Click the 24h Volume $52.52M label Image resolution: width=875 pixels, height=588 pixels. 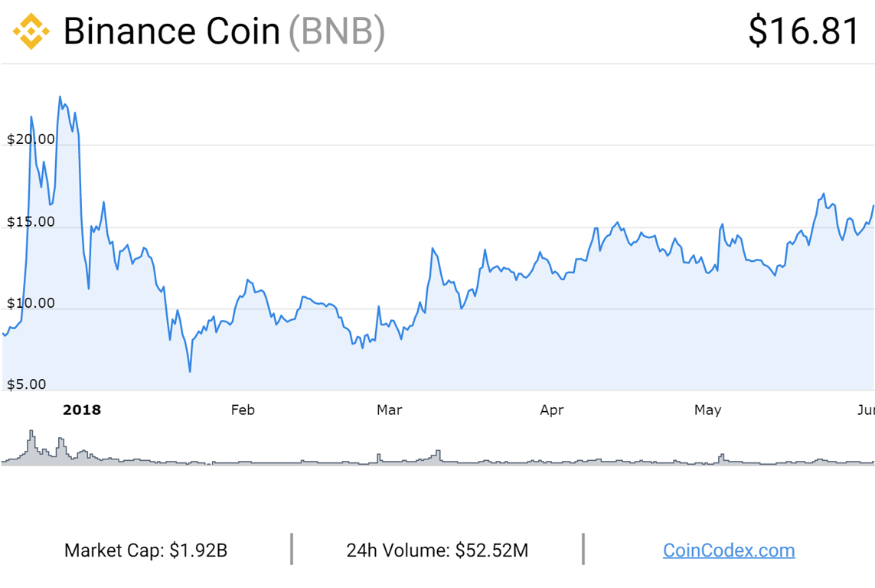coord(437,550)
